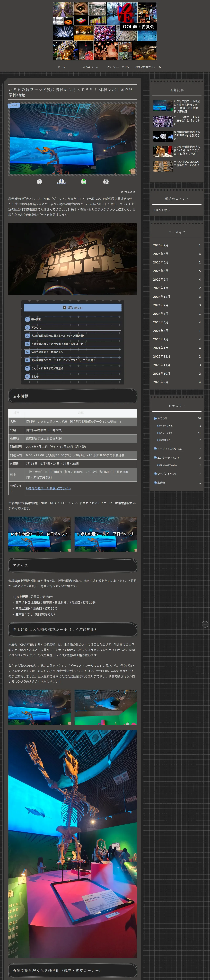Jump to いきものが紡ぐ「命のバトン」 contents entry
Screen dimensions: 210x980
(x=48, y=352)
